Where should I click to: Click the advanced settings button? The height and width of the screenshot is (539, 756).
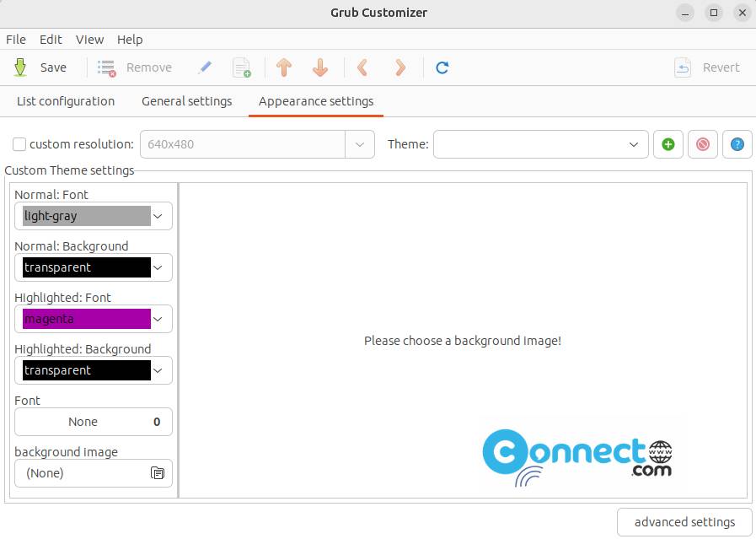684,522
